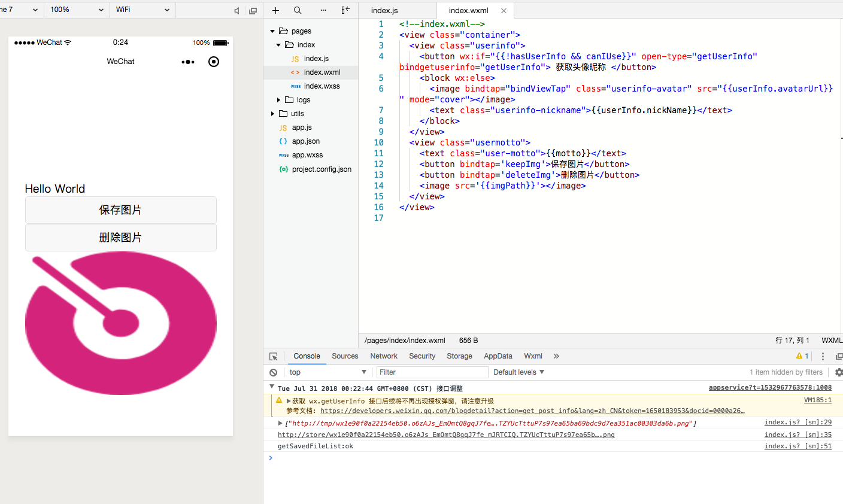Clear the console with the ban icon
The image size is (843, 504).
(274, 372)
